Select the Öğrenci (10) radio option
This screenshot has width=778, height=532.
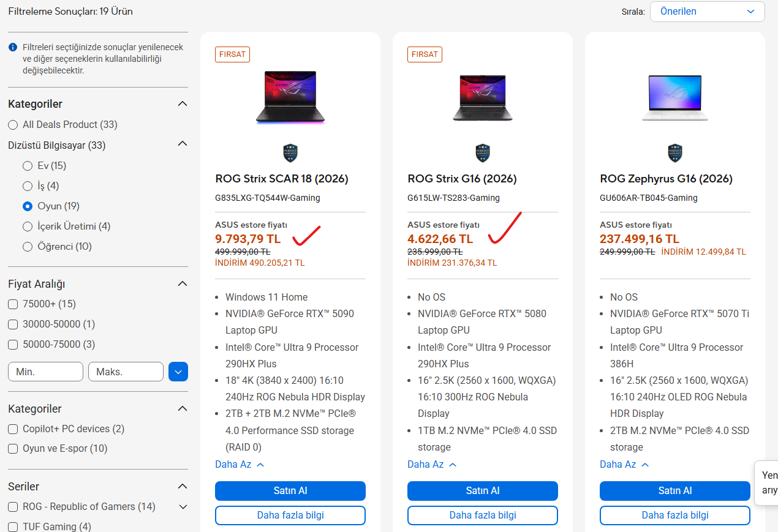[28, 246]
